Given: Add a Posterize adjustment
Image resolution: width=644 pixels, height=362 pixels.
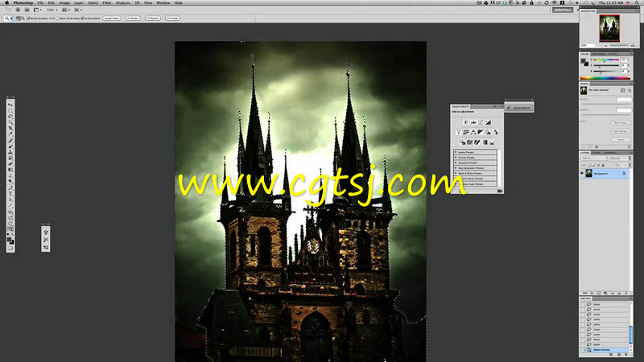Looking at the screenshot, I should click(x=470, y=142).
